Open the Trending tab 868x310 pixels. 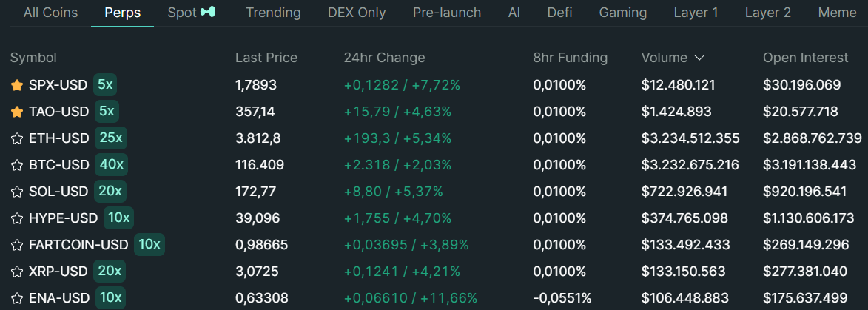tap(274, 13)
